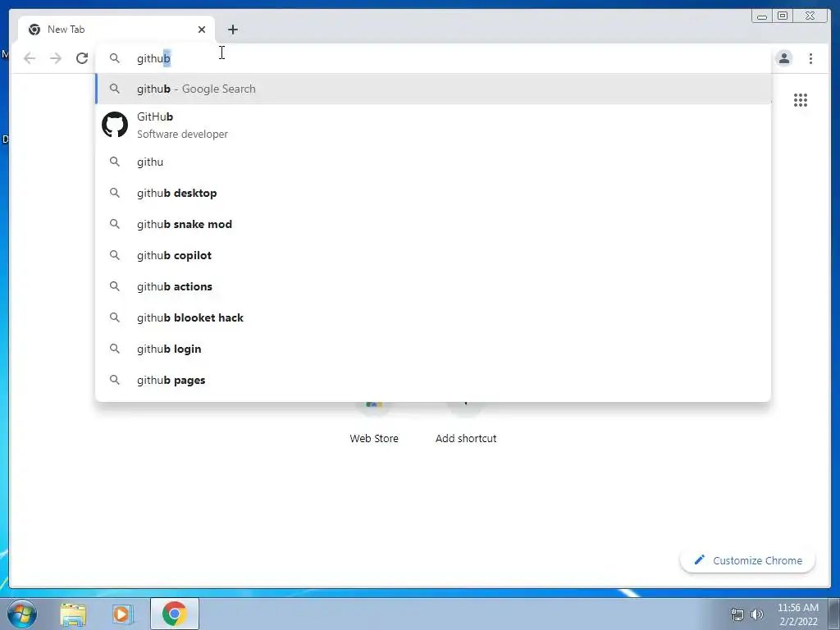Click the Chrome reload page icon
The image size is (840, 630).
pos(82,58)
